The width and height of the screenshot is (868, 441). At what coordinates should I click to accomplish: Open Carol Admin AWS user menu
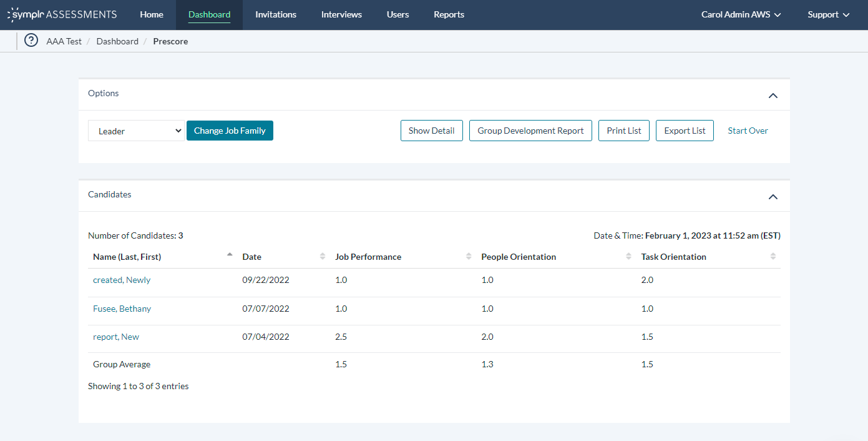(741, 14)
